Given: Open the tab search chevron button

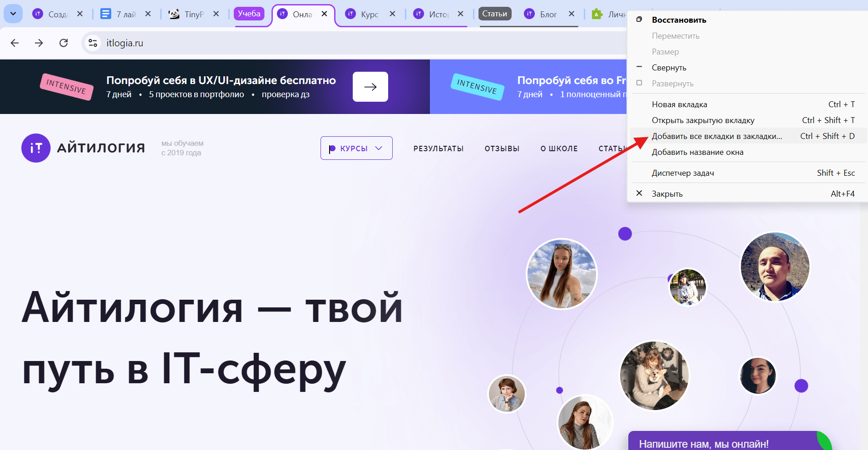Looking at the screenshot, I should tap(13, 14).
